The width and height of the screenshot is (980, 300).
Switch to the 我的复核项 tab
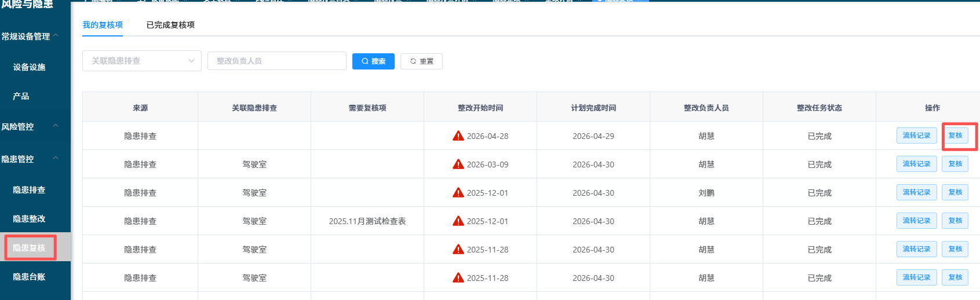pos(103,25)
